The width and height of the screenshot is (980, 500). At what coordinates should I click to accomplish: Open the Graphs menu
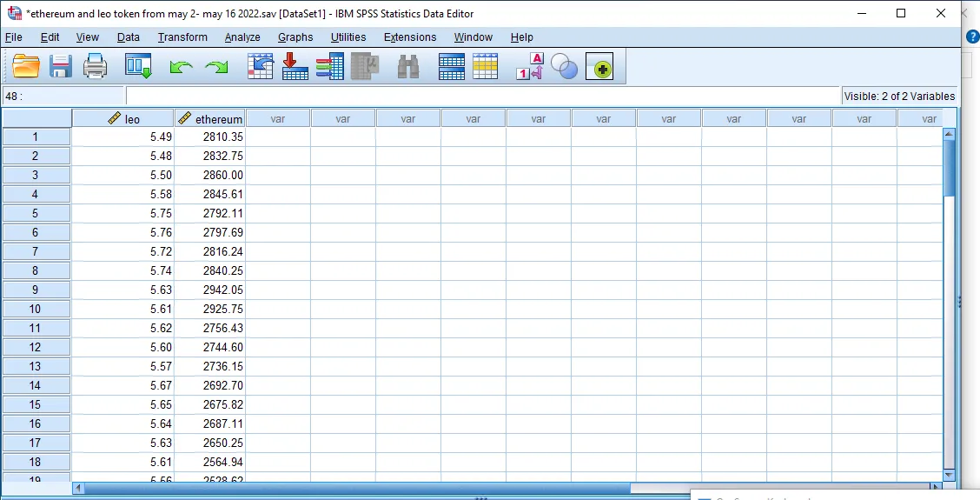tap(295, 37)
